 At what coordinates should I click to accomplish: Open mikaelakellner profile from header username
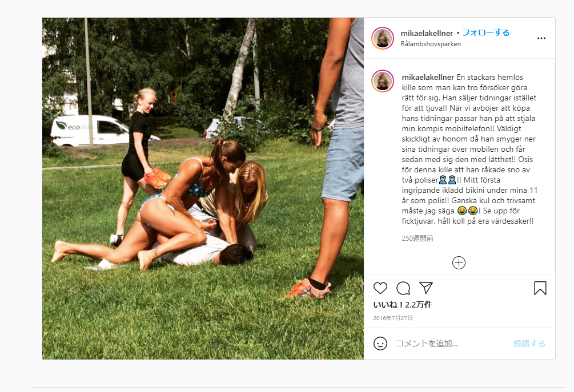pos(427,33)
